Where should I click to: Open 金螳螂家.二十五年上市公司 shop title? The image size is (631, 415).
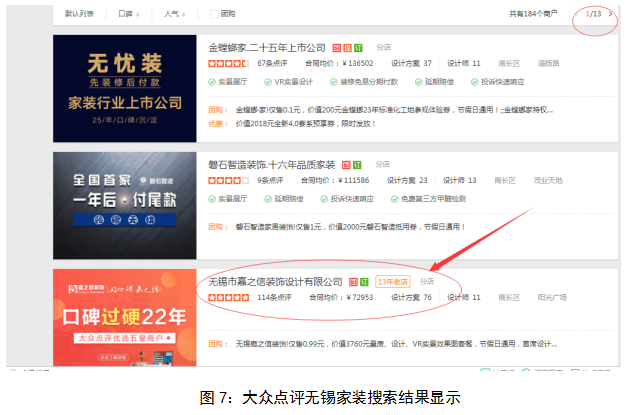coord(267,48)
